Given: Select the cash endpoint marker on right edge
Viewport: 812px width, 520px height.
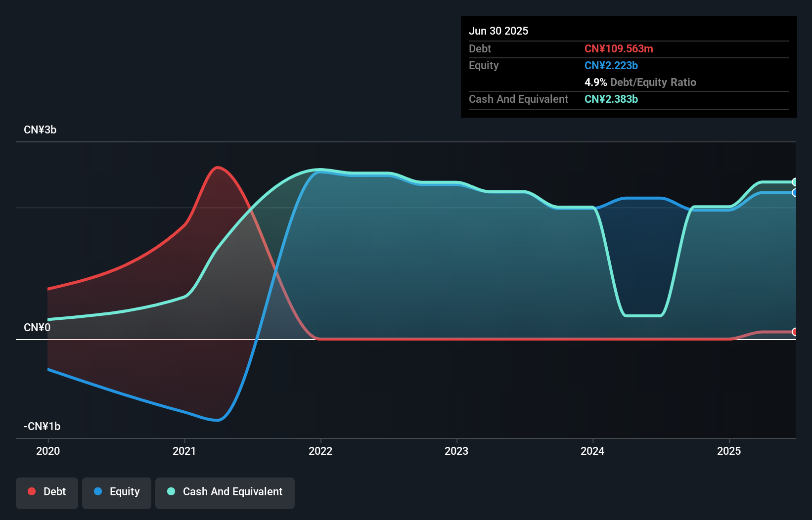Looking at the screenshot, I should (x=795, y=182).
